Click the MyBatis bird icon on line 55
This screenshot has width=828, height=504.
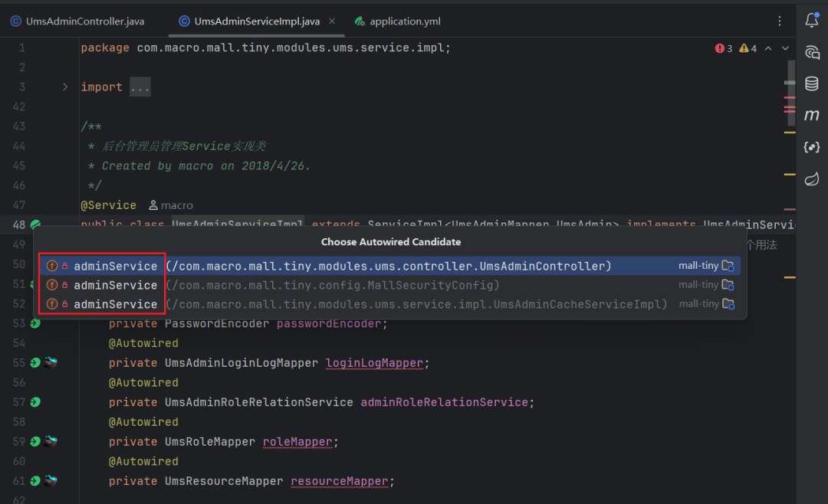click(51, 362)
